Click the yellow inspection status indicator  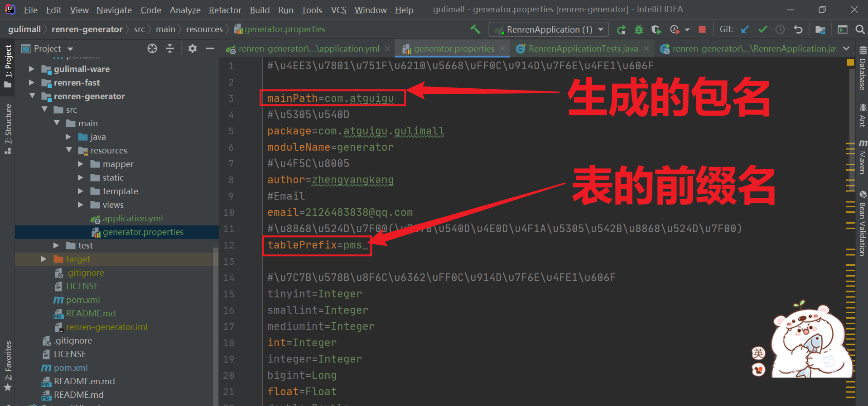(850, 62)
